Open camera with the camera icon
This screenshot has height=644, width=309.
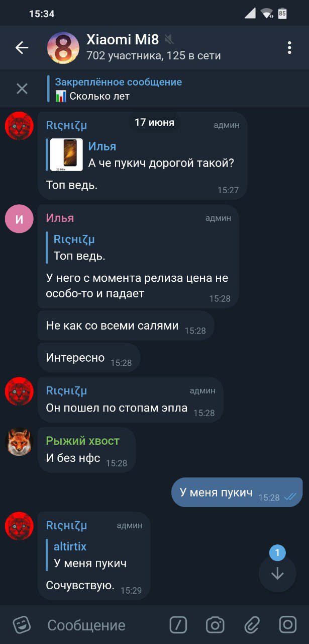click(215, 625)
